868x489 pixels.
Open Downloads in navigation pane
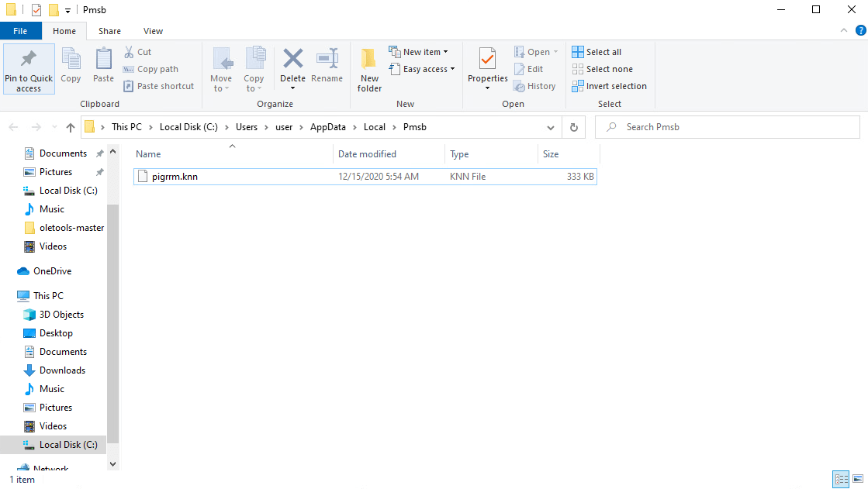click(x=54, y=370)
